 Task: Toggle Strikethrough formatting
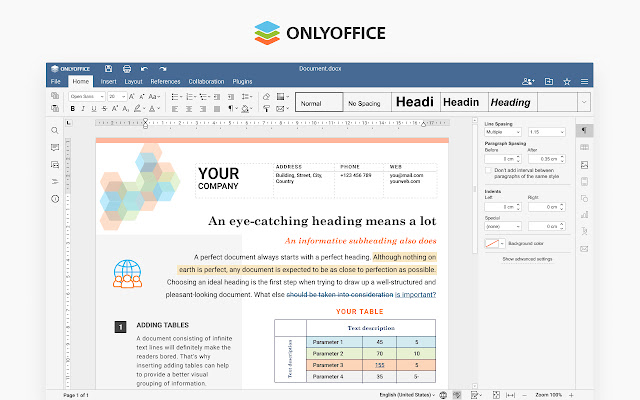coord(104,109)
